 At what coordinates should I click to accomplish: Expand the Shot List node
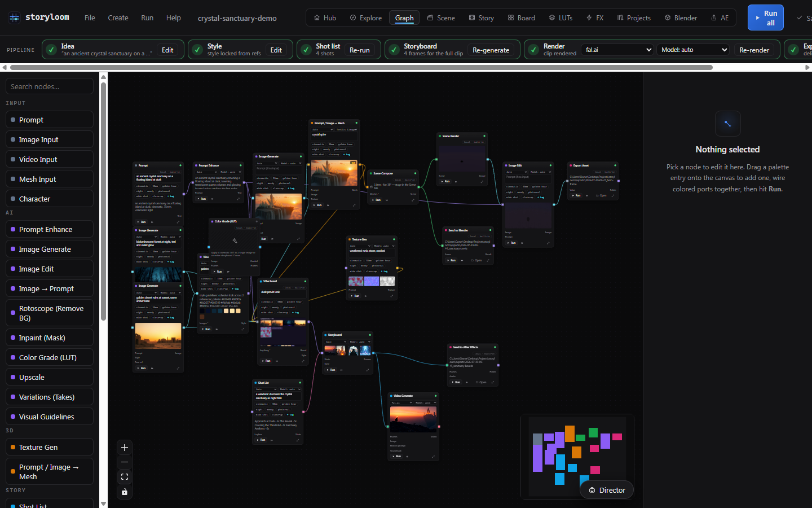tap(298, 440)
